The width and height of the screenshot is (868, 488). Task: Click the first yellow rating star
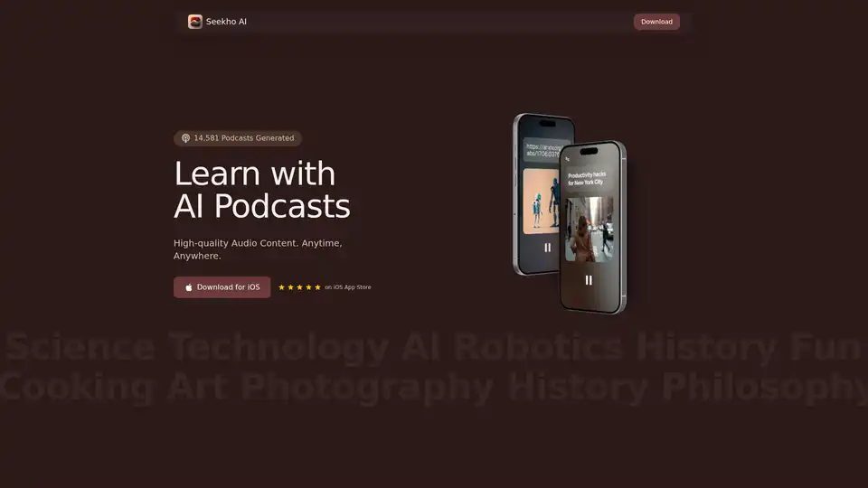(x=281, y=287)
